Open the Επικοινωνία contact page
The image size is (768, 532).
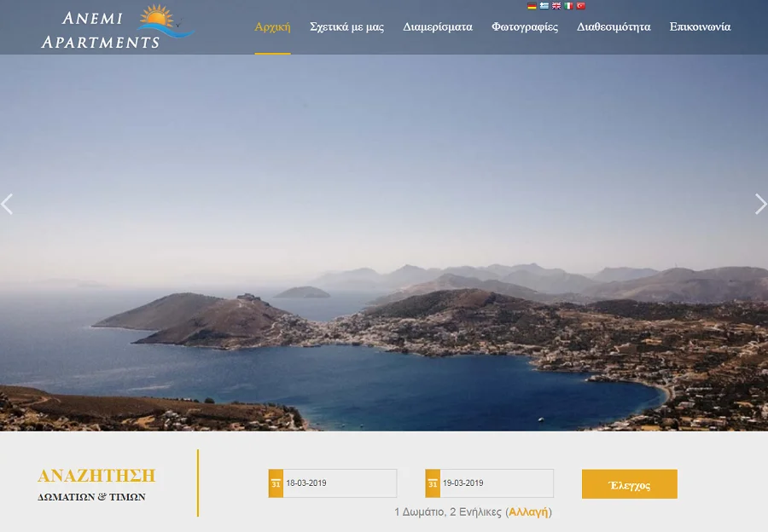tap(700, 27)
